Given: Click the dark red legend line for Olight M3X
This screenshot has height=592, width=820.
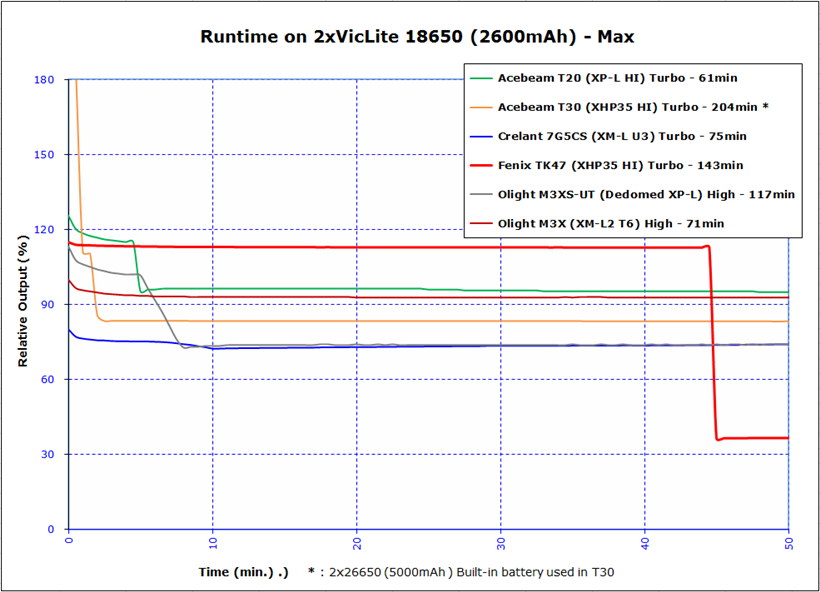Looking at the screenshot, I should point(481,224).
